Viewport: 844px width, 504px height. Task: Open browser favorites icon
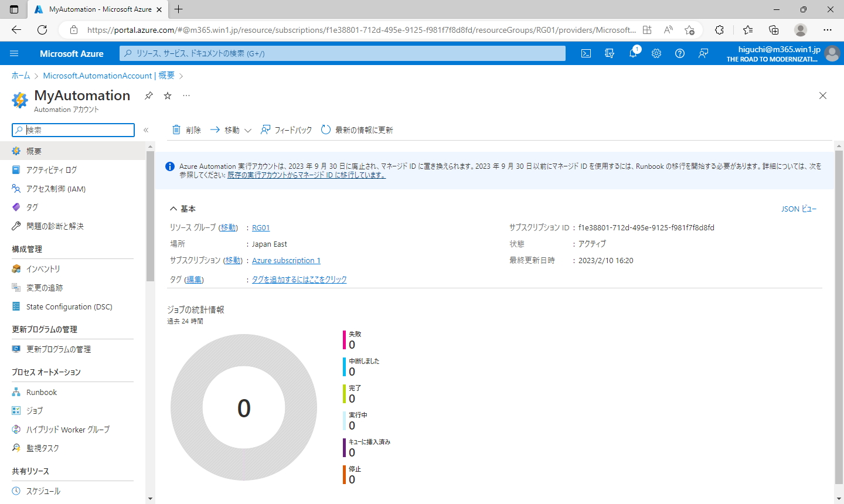coord(748,30)
